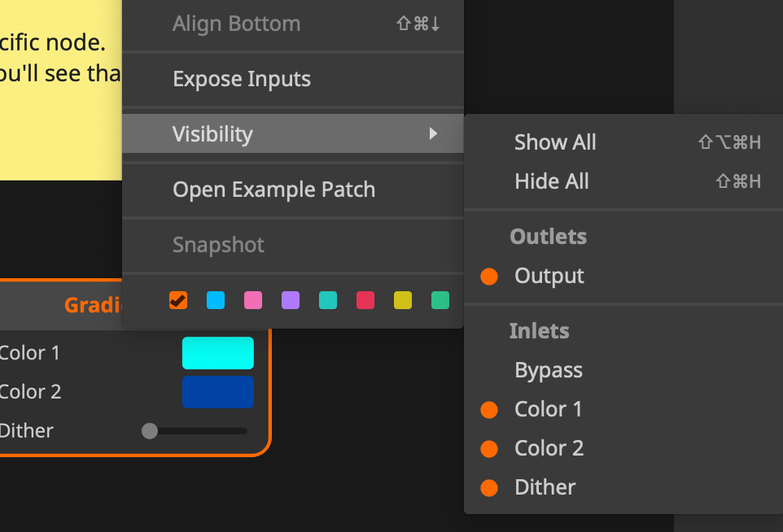This screenshot has height=532, width=783.
Task: Choose the pink node color swatch
Action: point(253,301)
